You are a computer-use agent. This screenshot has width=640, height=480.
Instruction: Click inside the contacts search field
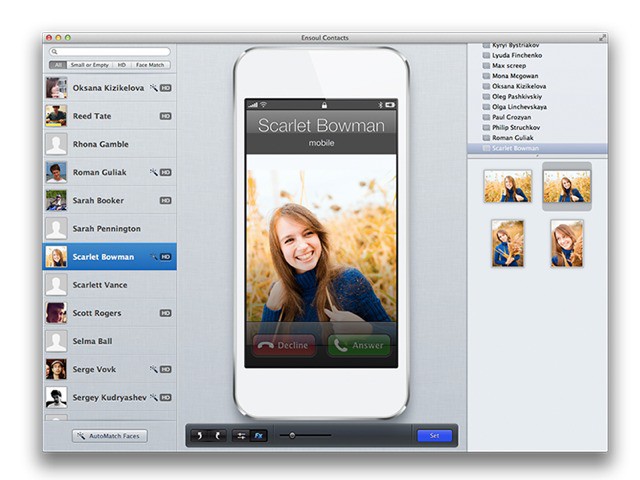tap(110, 52)
